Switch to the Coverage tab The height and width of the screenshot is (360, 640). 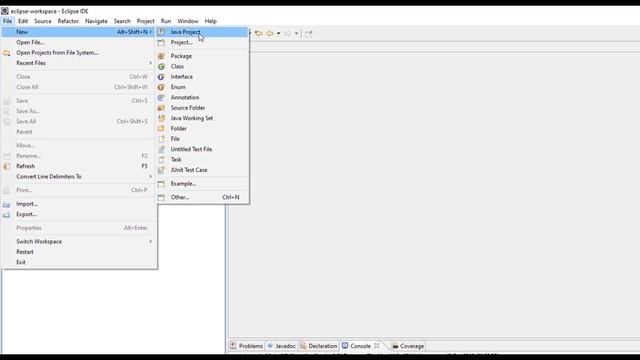click(408, 346)
